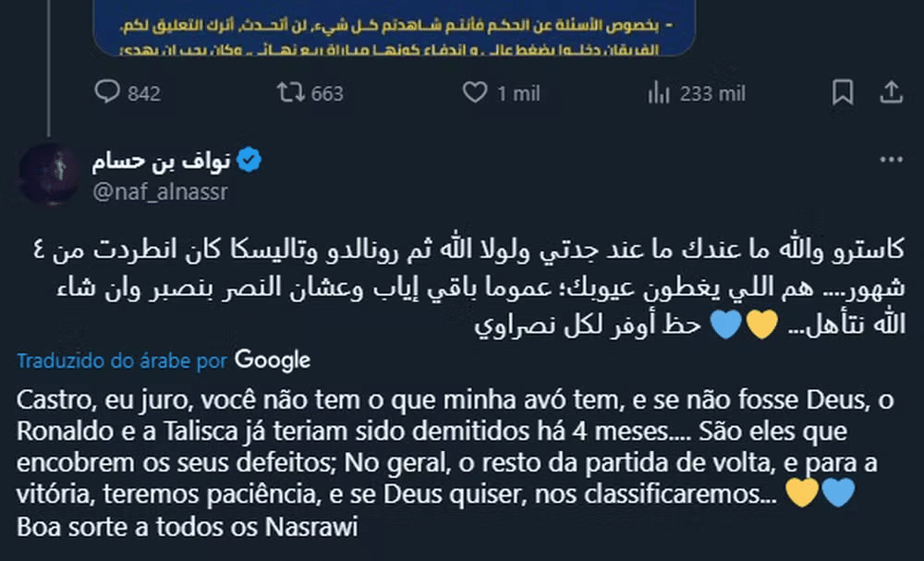Screen dimensions: 924x561
Task: Click the Google logo in the translation credit
Action: [x=273, y=360]
